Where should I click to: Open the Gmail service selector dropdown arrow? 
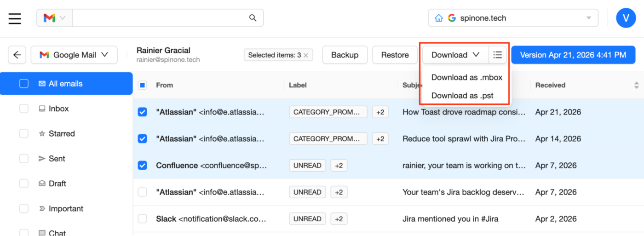[x=63, y=18]
